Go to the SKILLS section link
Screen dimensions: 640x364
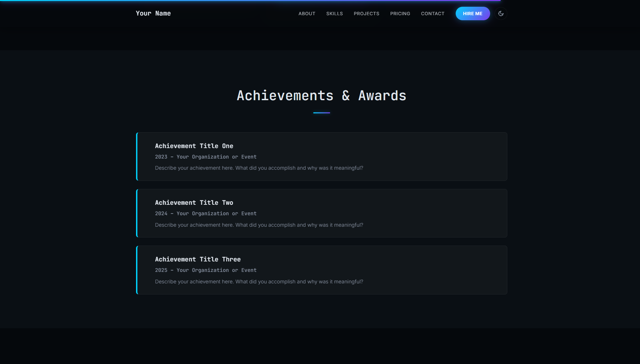(335, 13)
